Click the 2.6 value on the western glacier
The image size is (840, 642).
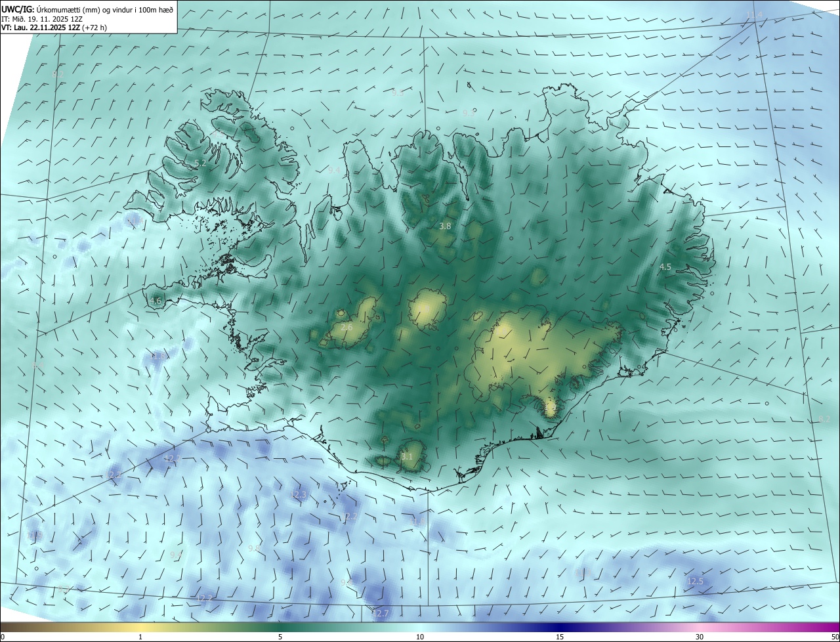point(346,327)
